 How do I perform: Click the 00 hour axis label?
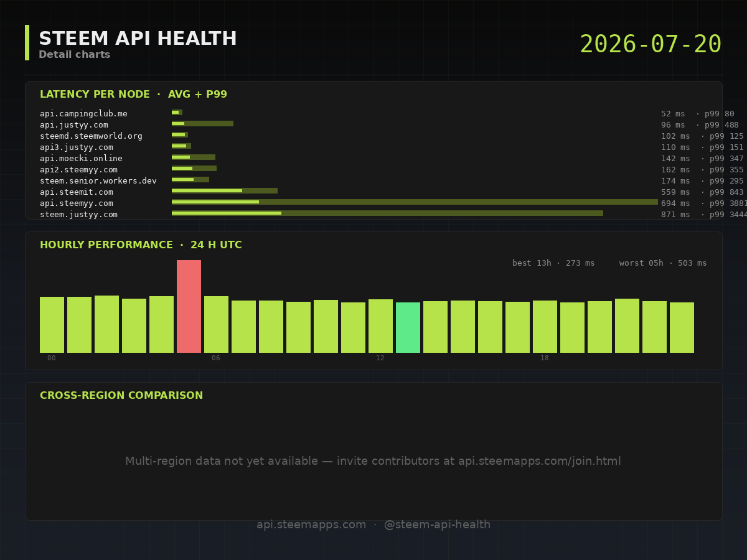click(x=52, y=358)
